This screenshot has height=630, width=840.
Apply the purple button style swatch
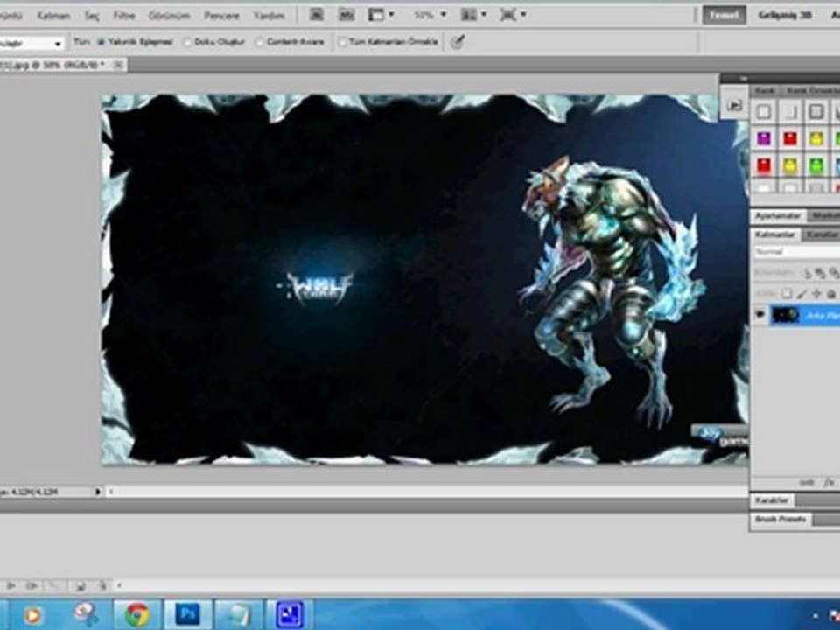click(x=763, y=139)
